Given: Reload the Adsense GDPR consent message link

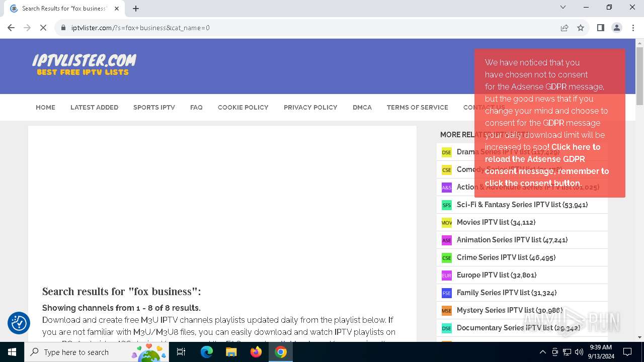Looking at the screenshot, I should click(547, 165).
